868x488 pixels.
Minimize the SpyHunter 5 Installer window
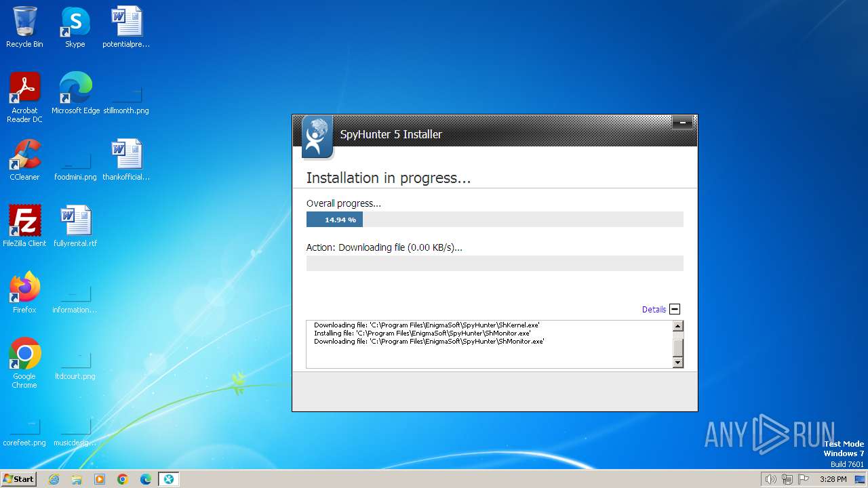point(682,123)
